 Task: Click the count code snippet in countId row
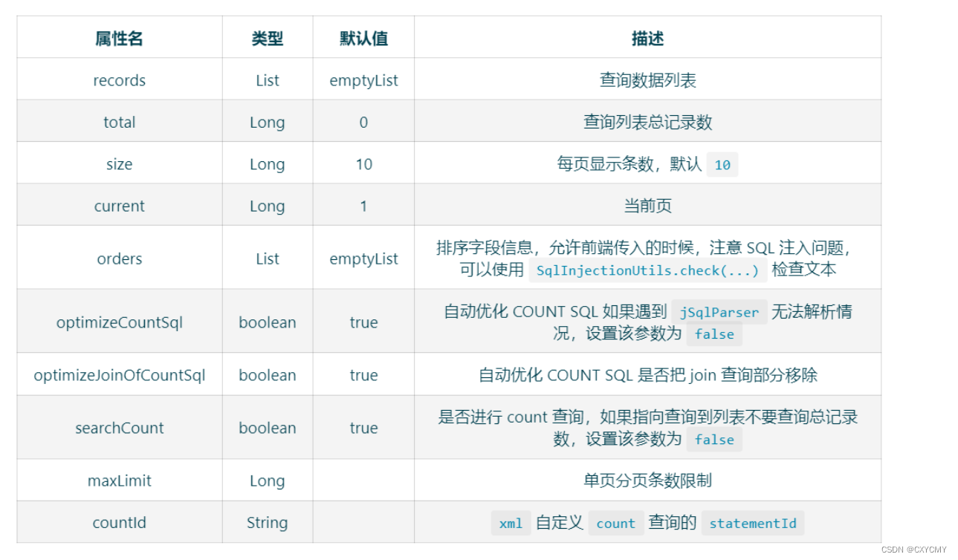click(x=615, y=524)
